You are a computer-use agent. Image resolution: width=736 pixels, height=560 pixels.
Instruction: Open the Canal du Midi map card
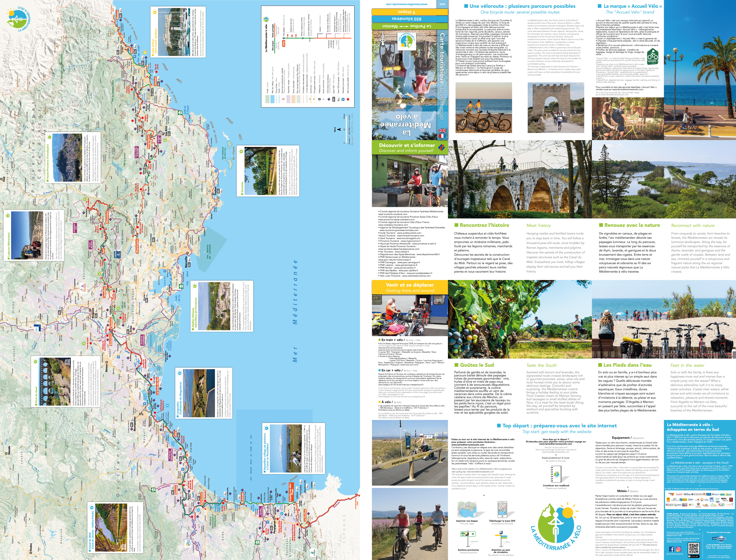coord(115,528)
